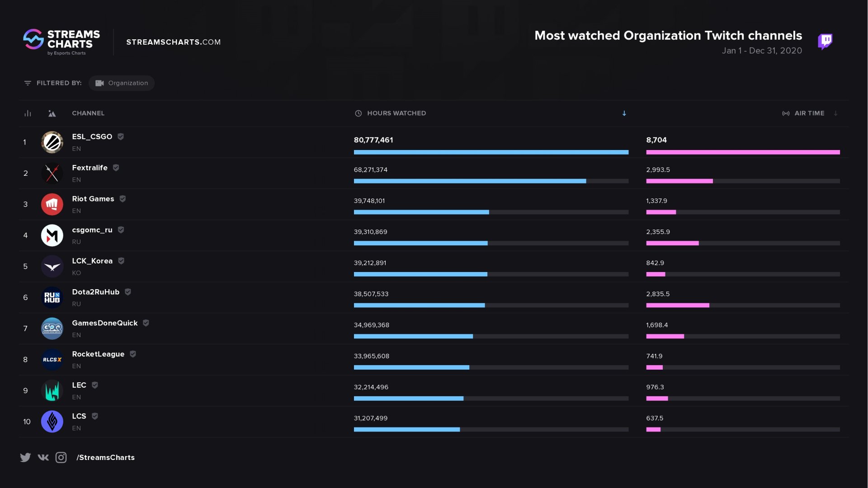Image resolution: width=868 pixels, height=488 pixels.
Task: Click the Hours Watched column header dropdown
Action: click(x=624, y=114)
